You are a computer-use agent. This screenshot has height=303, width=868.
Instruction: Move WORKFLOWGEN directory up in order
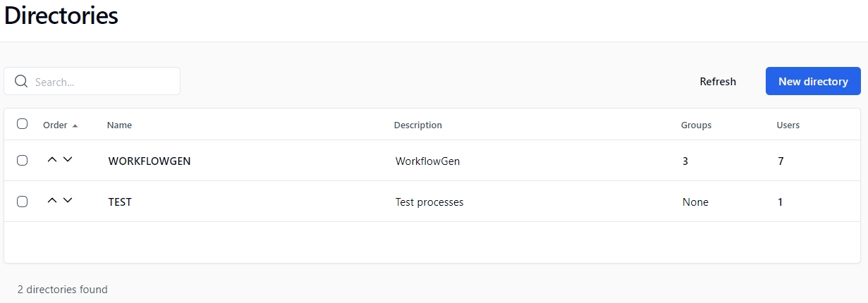[x=51, y=160]
